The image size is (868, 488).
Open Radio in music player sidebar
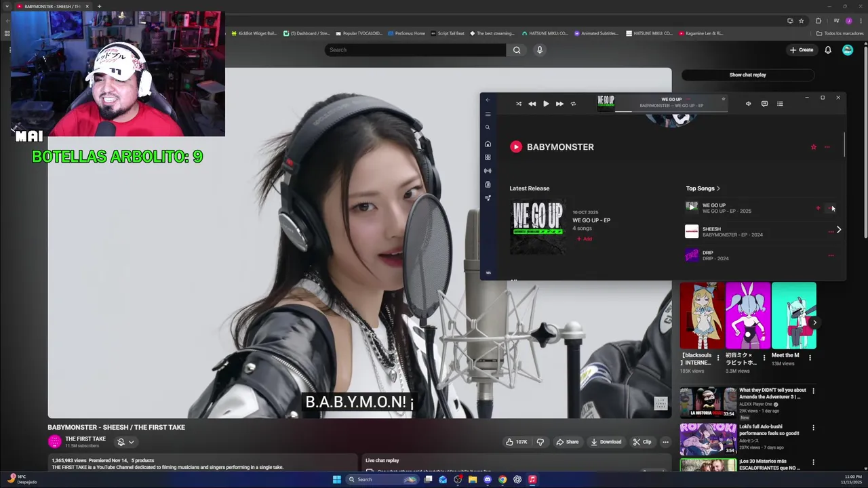pyautogui.click(x=488, y=171)
